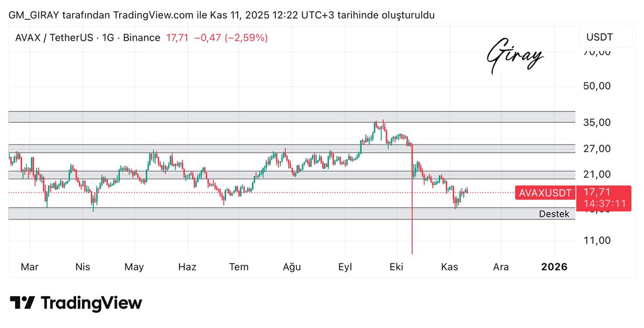Image resolution: width=644 pixels, height=328 pixels.
Task: Select the Destek support zone label
Action: 553,214
